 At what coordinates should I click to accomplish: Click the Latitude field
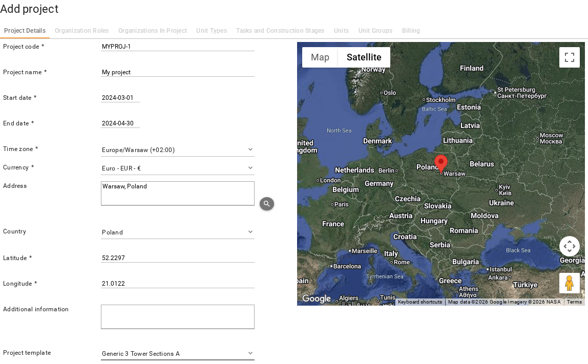click(x=177, y=258)
